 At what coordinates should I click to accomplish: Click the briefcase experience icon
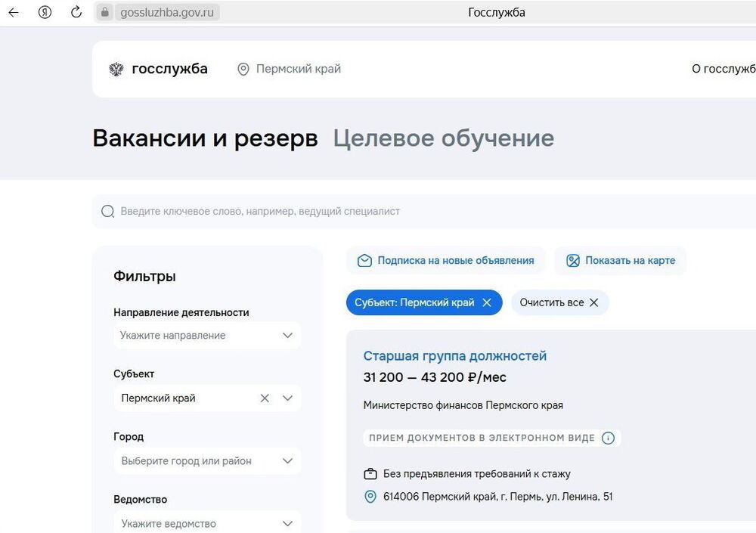coord(370,474)
